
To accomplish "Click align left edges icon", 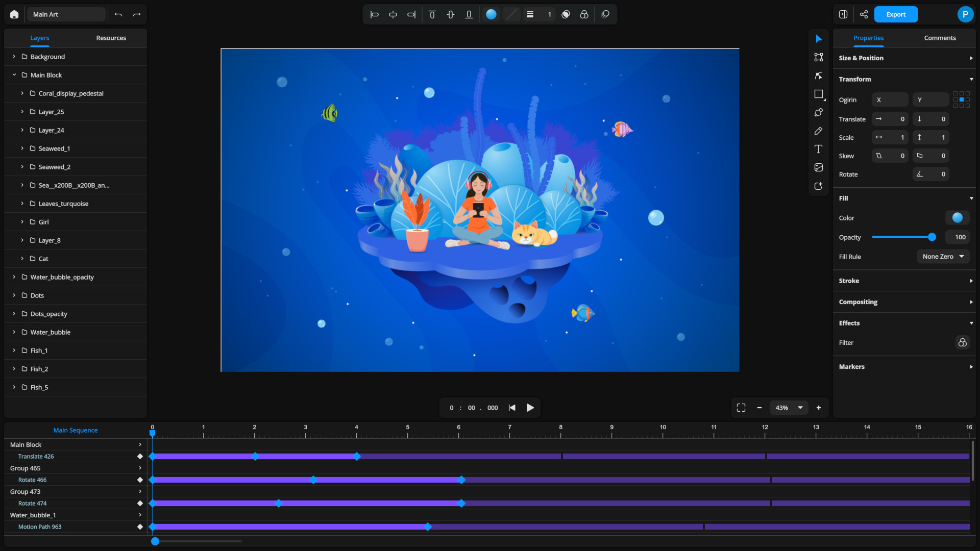I will pos(374,14).
